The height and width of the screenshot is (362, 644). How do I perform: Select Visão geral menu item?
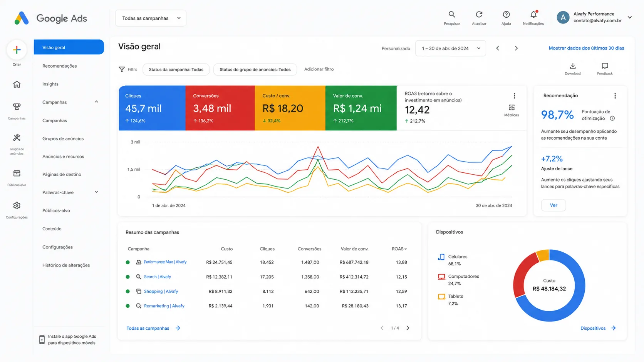(x=69, y=47)
